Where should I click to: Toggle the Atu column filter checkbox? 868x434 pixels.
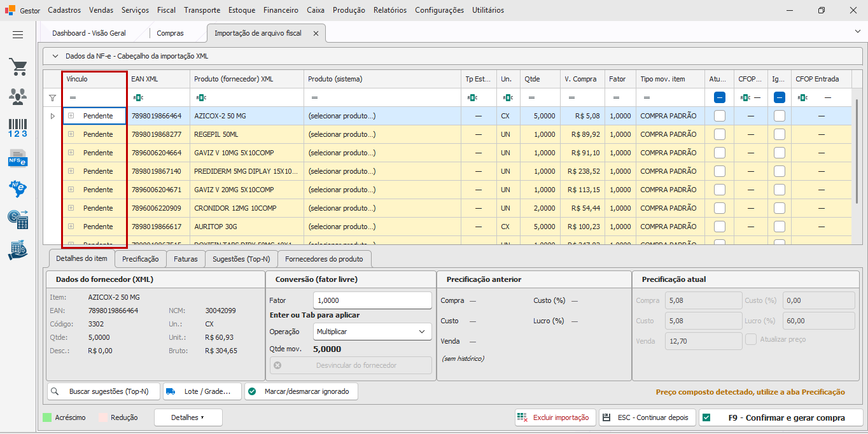tap(720, 97)
